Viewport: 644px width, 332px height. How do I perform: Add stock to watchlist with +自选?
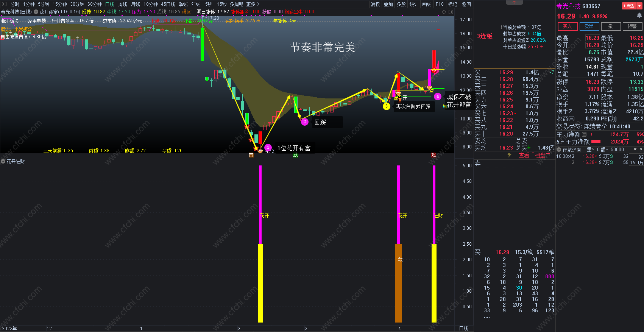click(x=628, y=6)
